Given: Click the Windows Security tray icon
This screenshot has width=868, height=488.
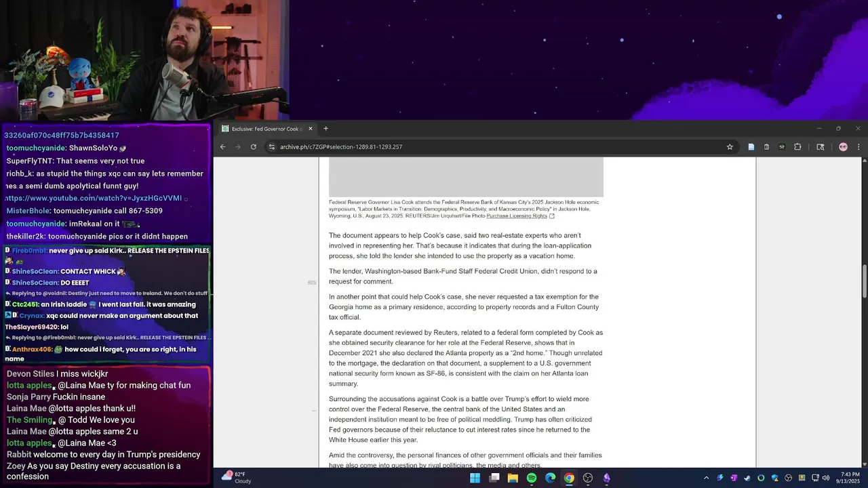Looking at the screenshot, I should 774,478.
